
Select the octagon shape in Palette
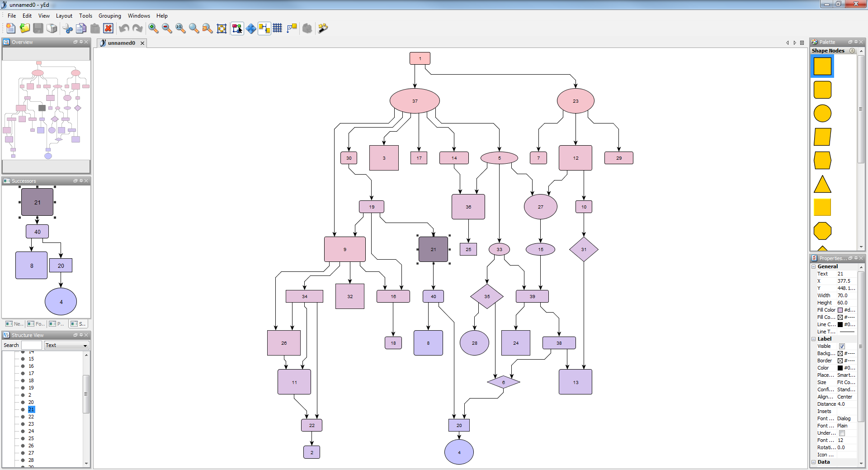tap(822, 231)
